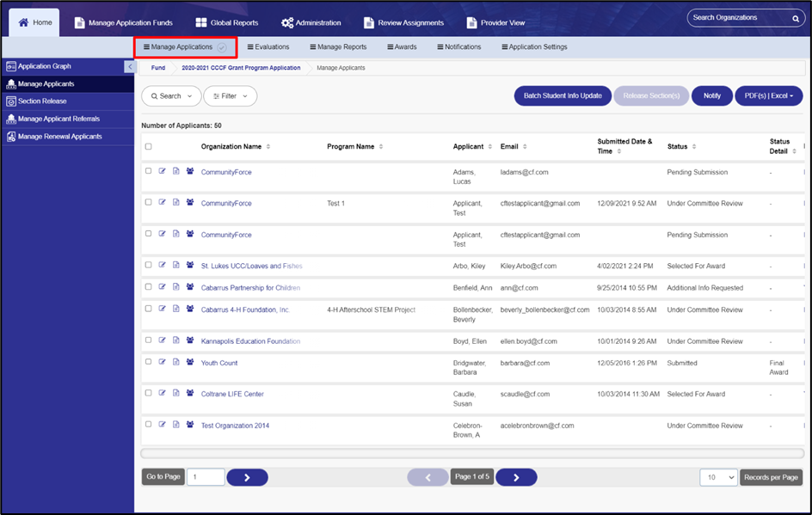The height and width of the screenshot is (515, 812).
Task: Check the box for Cabarrus Partnership for Children
Action: point(149,287)
